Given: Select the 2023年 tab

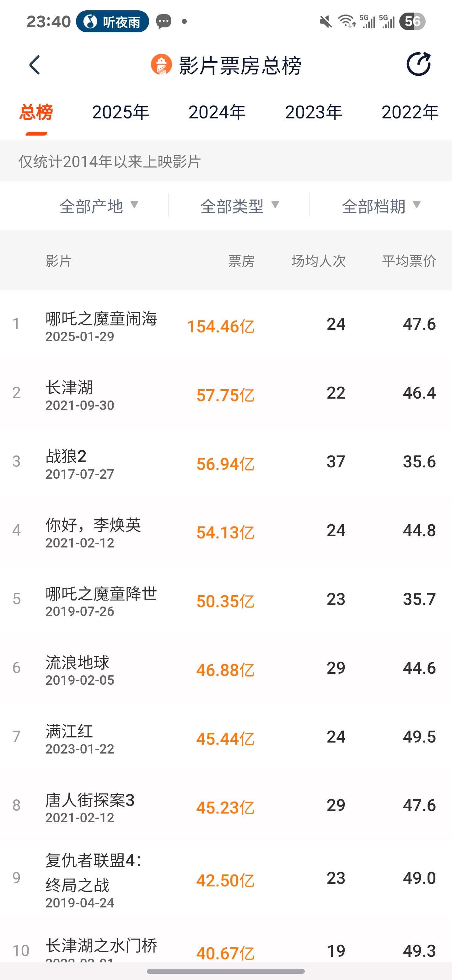Looking at the screenshot, I should pyautogui.click(x=314, y=112).
